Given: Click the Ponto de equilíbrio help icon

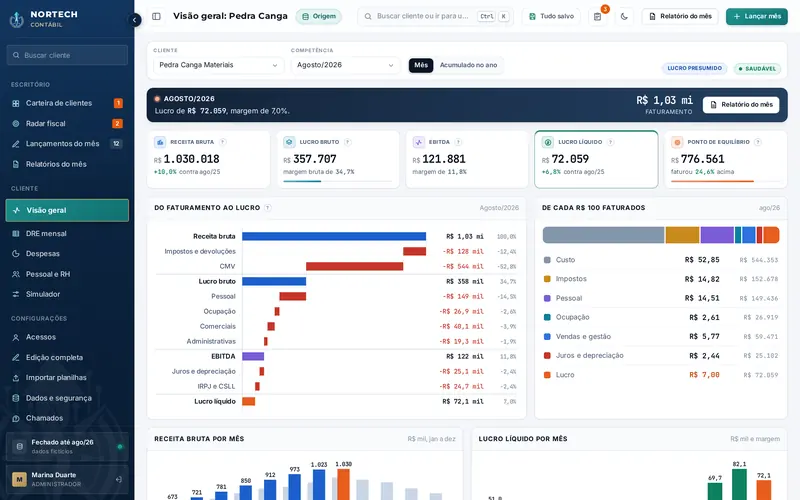Looking at the screenshot, I should pos(758,142).
